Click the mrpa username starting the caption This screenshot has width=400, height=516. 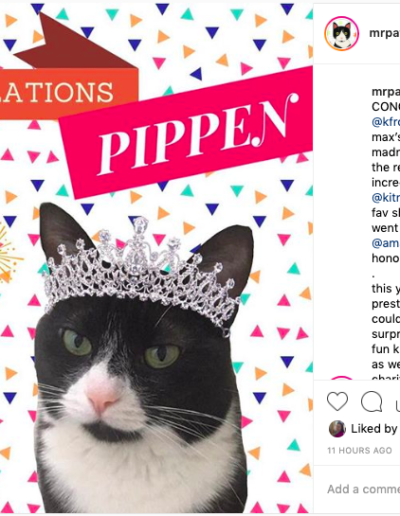coord(386,92)
